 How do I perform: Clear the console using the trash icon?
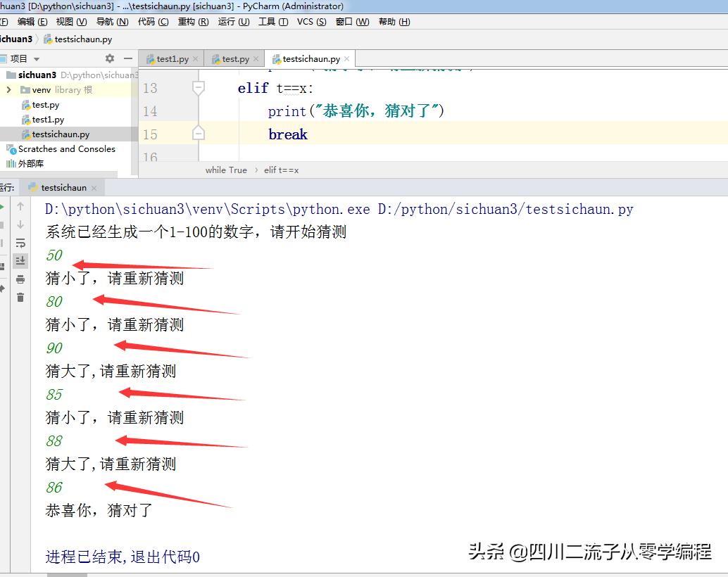pos(20,297)
